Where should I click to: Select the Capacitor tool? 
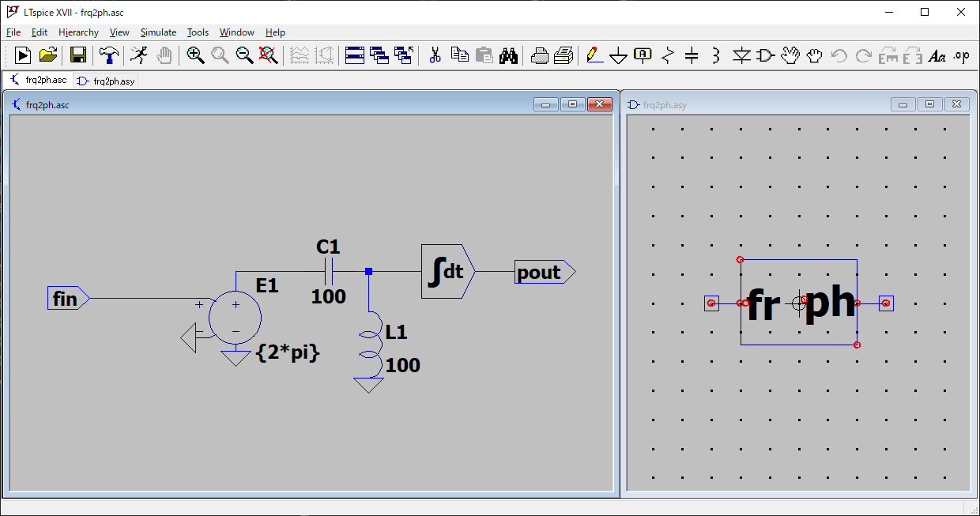point(692,55)
